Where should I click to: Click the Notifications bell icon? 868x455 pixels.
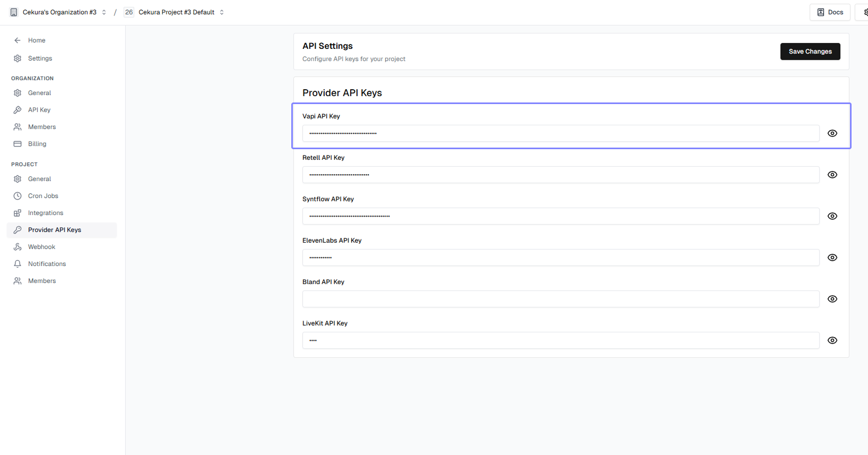18,264
